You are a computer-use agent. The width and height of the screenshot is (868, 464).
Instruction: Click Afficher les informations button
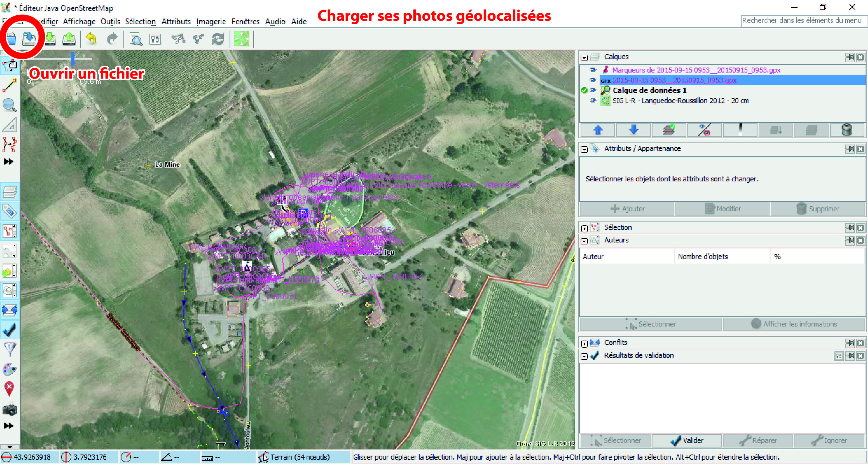coord(794,324)
